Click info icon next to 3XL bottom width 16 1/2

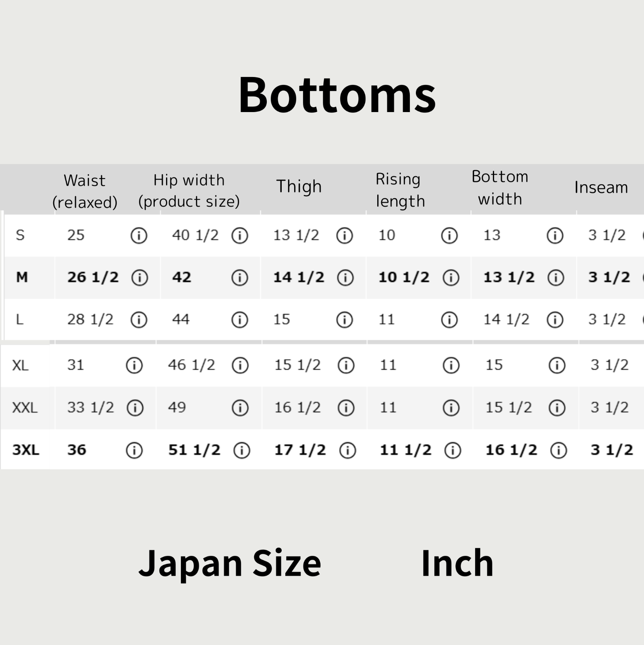(559, 450)
